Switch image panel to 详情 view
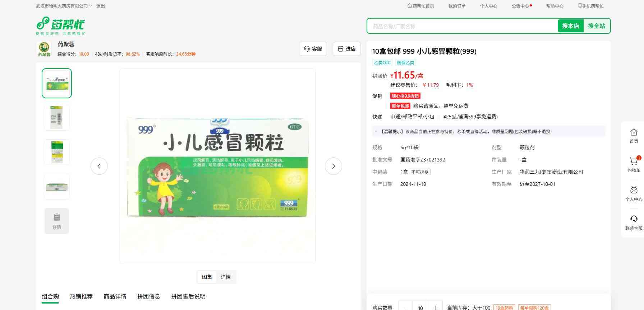The image size is (644, 310). (226, 277)
